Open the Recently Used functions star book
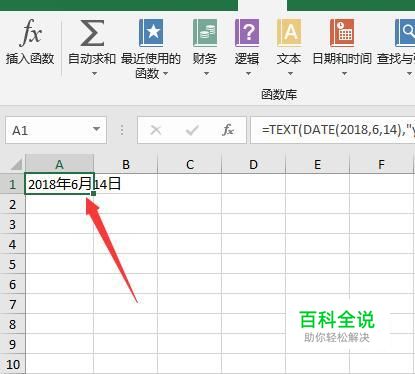415x374 pixels. (151, 33)
